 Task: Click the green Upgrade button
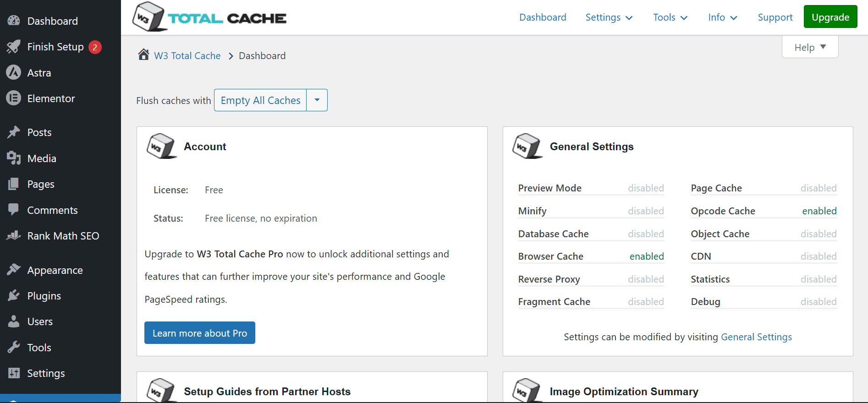pyautogui.click(x=830, y=16)
